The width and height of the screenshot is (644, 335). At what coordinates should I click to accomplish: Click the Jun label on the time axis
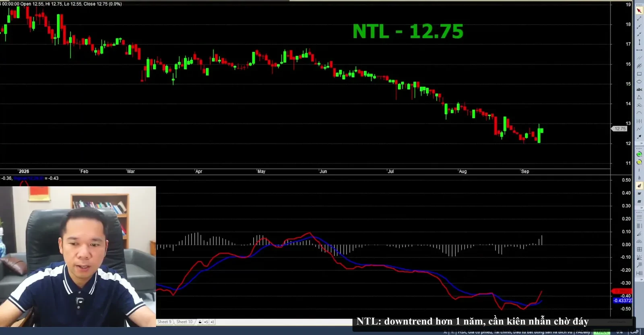pyautogui.click(x=323, y=171)
